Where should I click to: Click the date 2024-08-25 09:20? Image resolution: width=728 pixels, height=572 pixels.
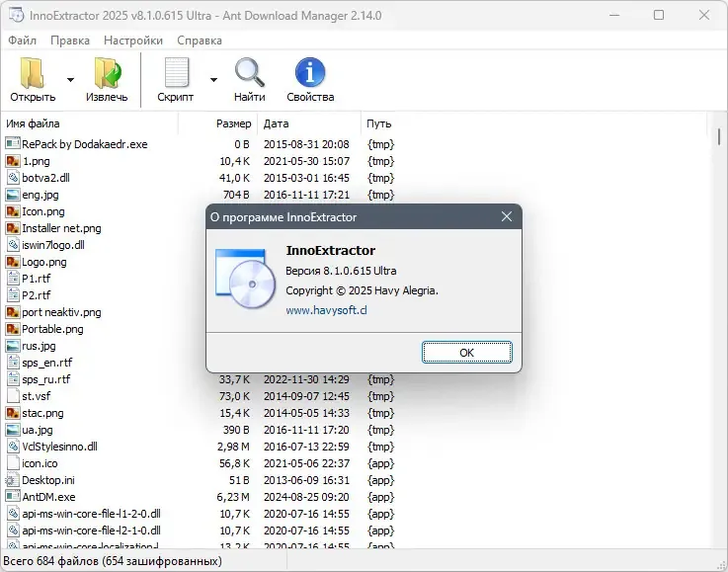point(306,497)
